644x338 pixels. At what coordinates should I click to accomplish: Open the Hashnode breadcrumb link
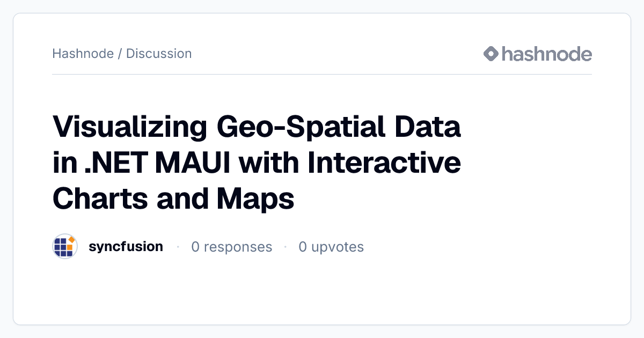pyautogui.click(x=83, y=54)
